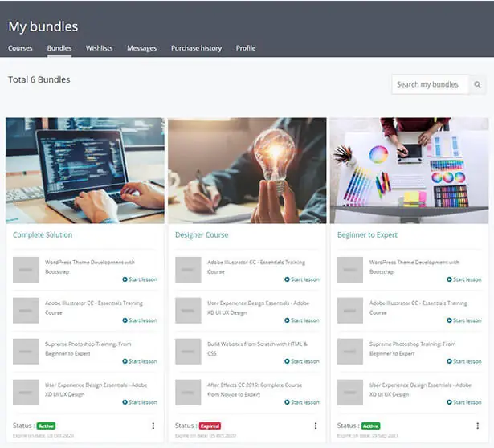The width and height of the screenshot is (494, 448).
Task: Click thumbnail of Adobe Illustrator CC in Designer Course
Action: (x=188, y=269)
